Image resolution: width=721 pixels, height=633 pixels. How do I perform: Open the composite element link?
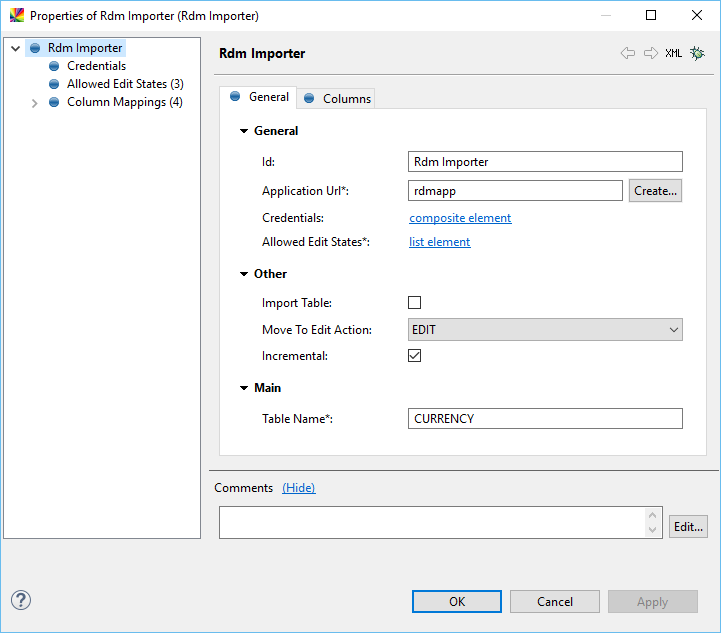(x=460, y=218)
